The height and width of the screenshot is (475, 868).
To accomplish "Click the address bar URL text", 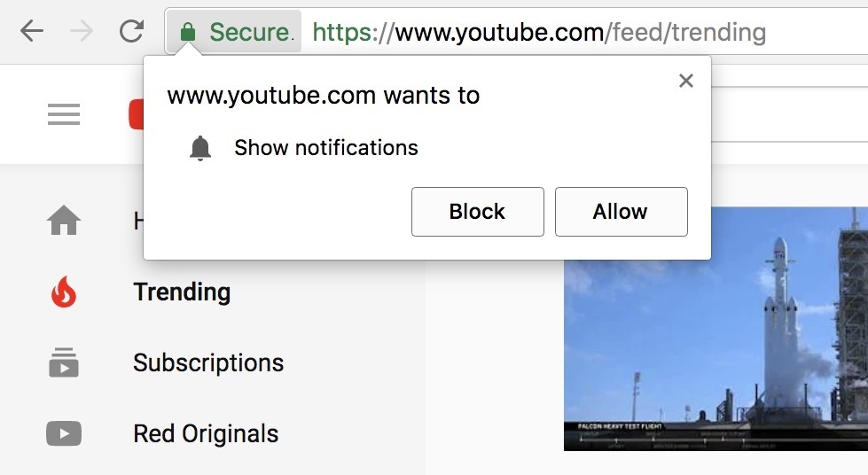I will 539,33.
